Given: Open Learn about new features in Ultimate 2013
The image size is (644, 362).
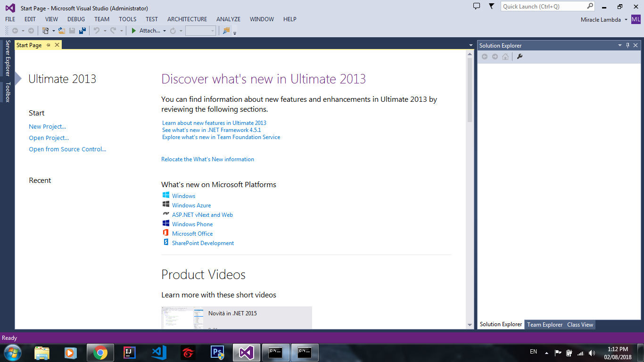Looking at the screenshot, I should (x=214, y=123).
